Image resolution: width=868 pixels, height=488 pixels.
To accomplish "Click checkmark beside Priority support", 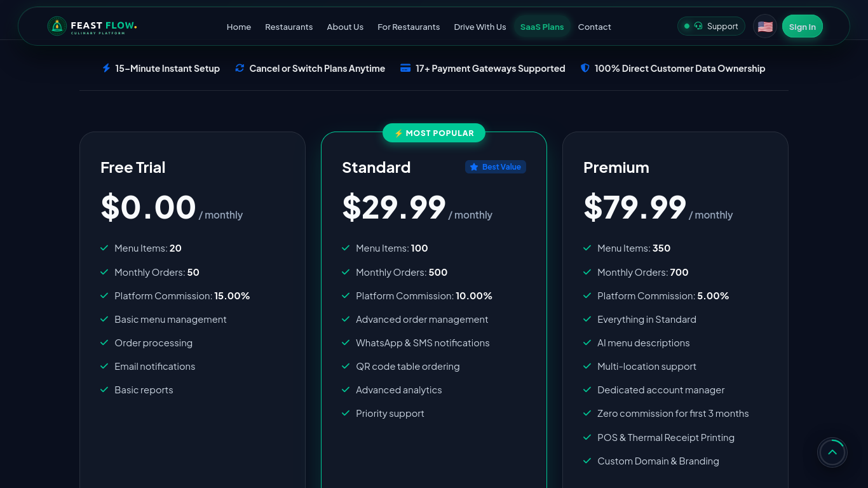I will pos(346,413).
